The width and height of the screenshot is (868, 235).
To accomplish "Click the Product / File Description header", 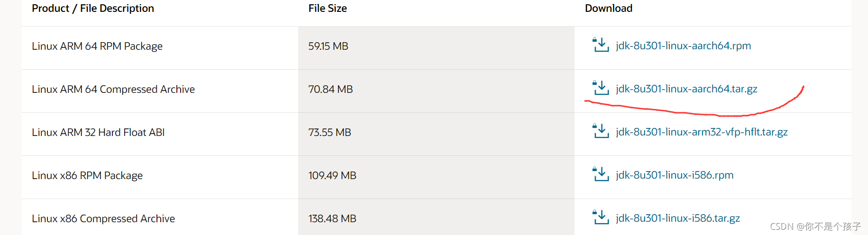I will pyautogui.click(x=93, y=9).
